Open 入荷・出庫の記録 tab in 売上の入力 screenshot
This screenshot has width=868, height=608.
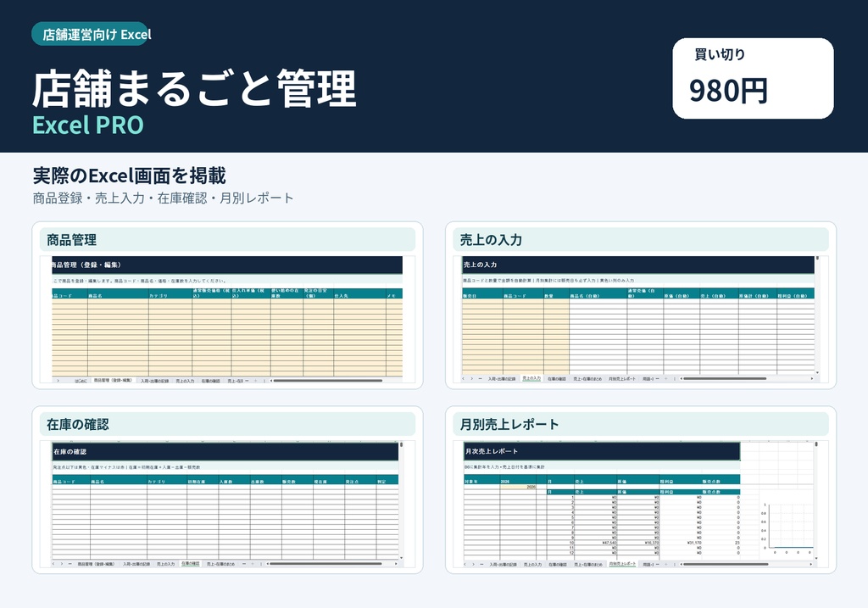tap(502, 379)
